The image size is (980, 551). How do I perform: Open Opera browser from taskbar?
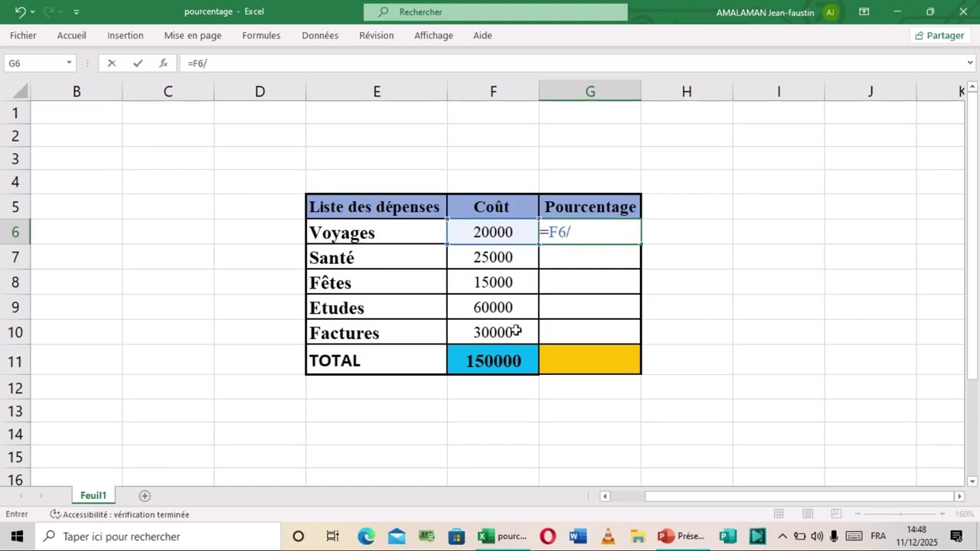(547, 536)
